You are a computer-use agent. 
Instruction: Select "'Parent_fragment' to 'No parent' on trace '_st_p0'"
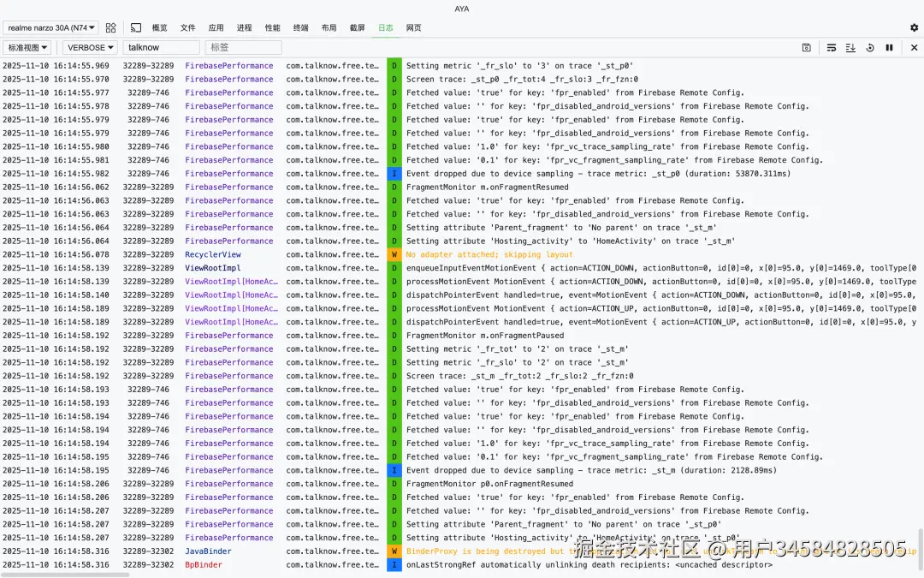pyautogui.click(x=564, y=525)
